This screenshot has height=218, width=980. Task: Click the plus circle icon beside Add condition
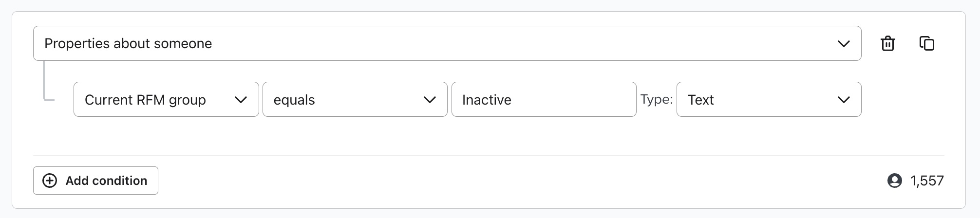click(50, 181)
